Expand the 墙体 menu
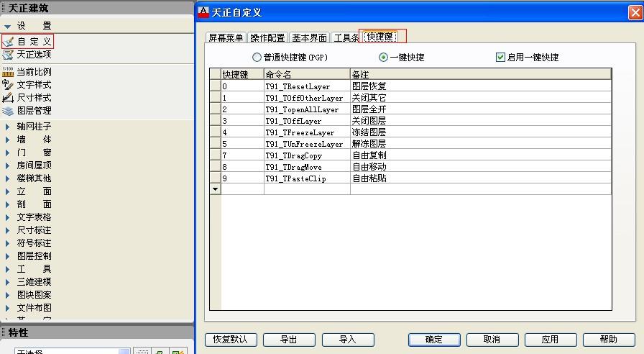Image resolution: width=644 pixels, height=354 pixels. pos(7,140)
